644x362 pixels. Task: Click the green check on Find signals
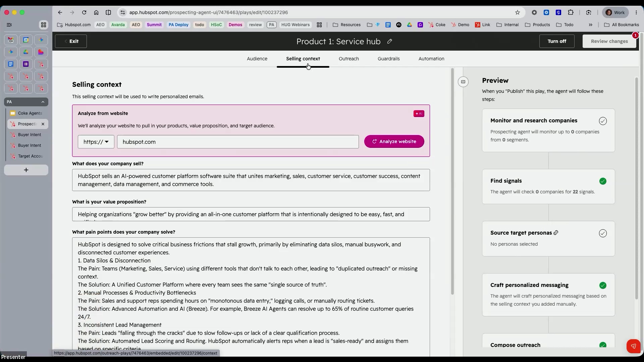[x=603, y=181]
